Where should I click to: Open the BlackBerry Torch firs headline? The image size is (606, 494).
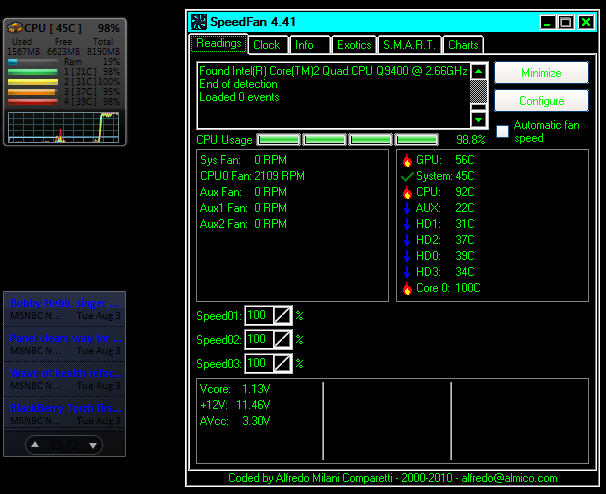pos(66,408)
